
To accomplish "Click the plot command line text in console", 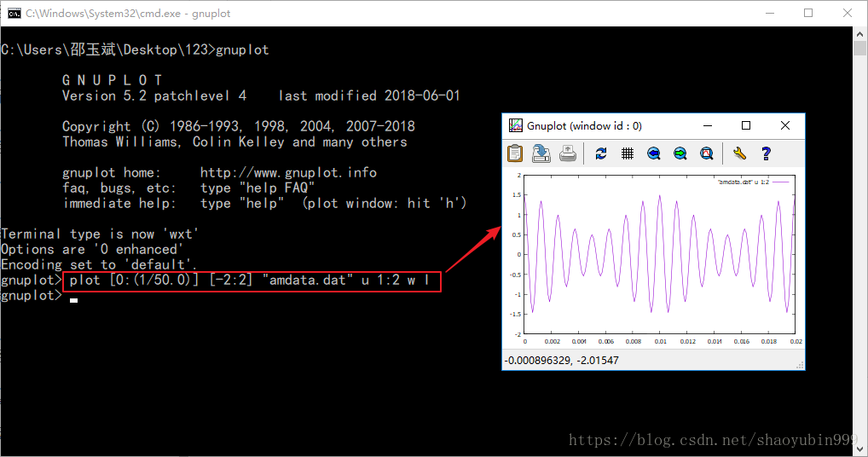I will [x=249, y=280].
